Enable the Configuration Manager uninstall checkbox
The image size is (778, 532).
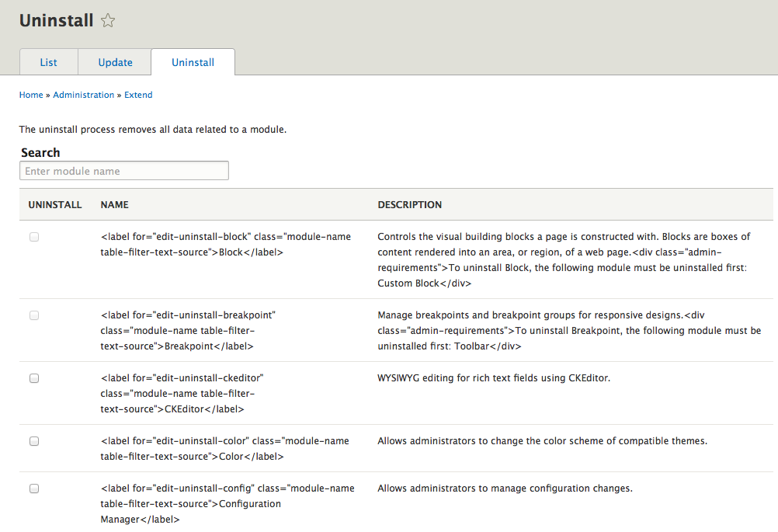[34, 489]
